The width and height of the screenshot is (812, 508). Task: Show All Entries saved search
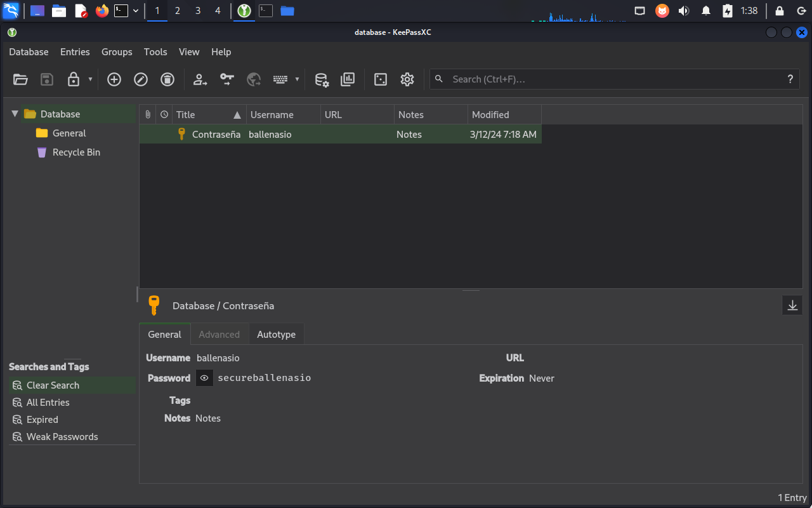click(72, 403)
